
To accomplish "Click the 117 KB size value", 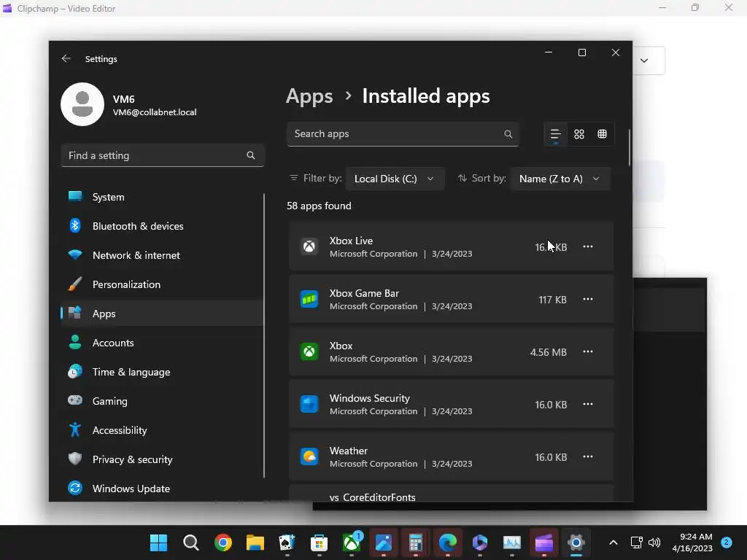I will click(x=553, y=300).
